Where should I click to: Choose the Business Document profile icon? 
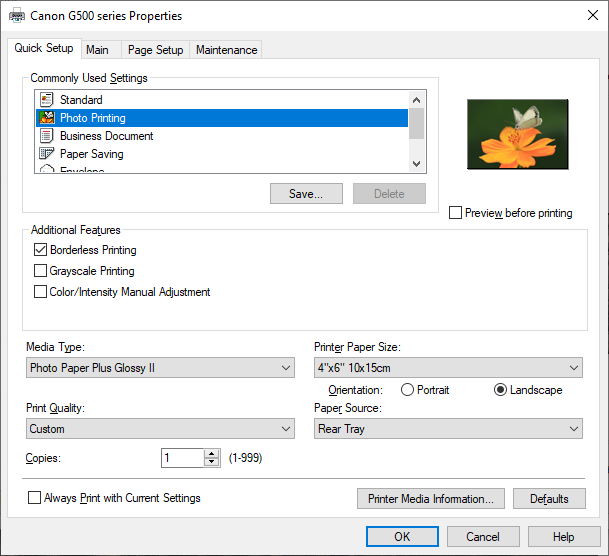(x=47, y=136)
